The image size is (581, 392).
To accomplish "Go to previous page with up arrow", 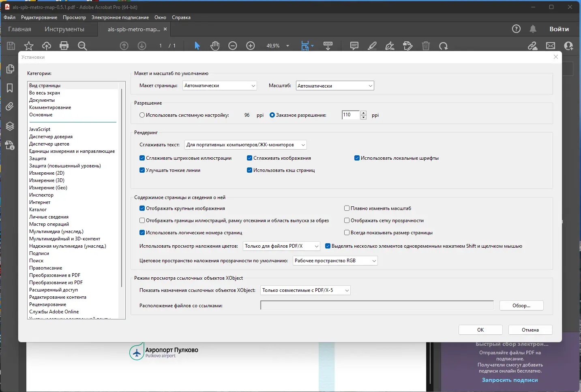I will (x=124, y=46).
